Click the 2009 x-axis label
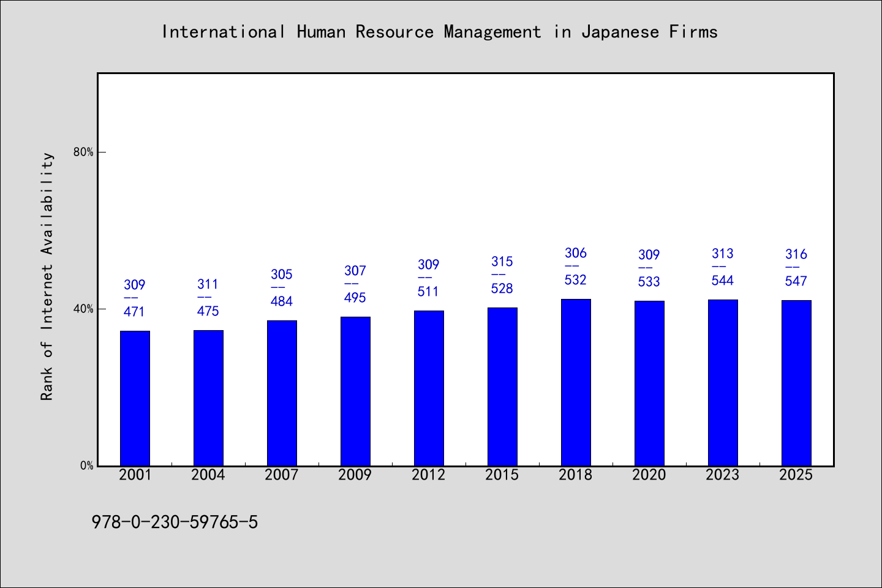The height and width of the screenshot is (588, 882). (x=355, y=475)
